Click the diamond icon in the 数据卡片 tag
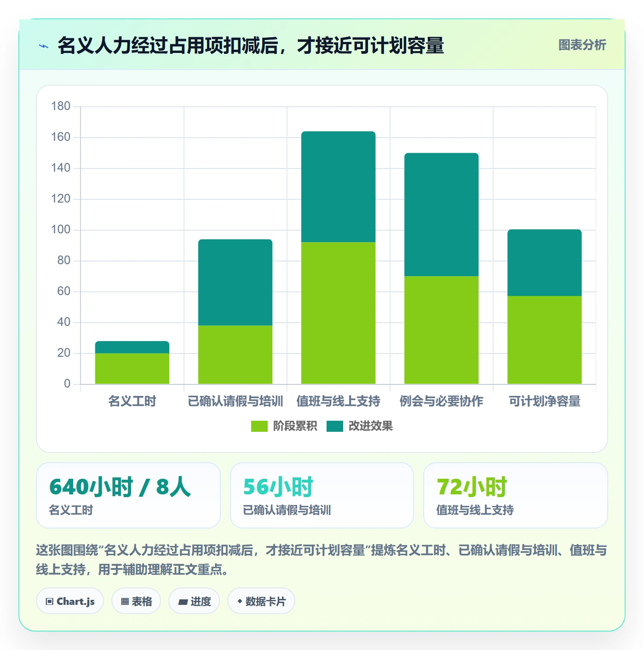Screen dimensions: 644x650 (240, 601)
